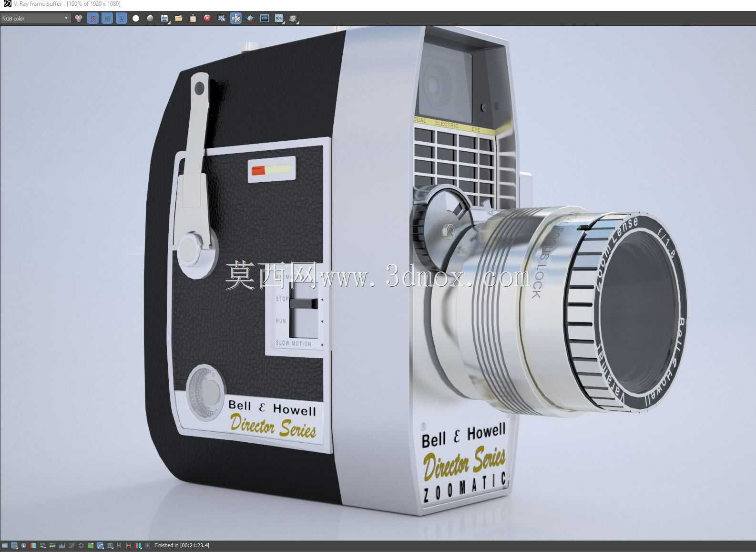Click the PDPlayer link icon
The width and height of the screenshot is (756, 552).
(265, 19)
